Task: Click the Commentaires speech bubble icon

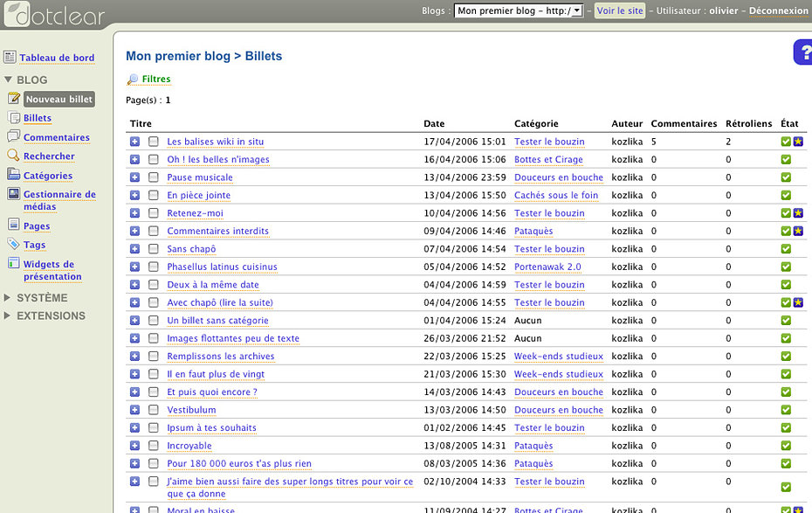Action: (12, 137)
